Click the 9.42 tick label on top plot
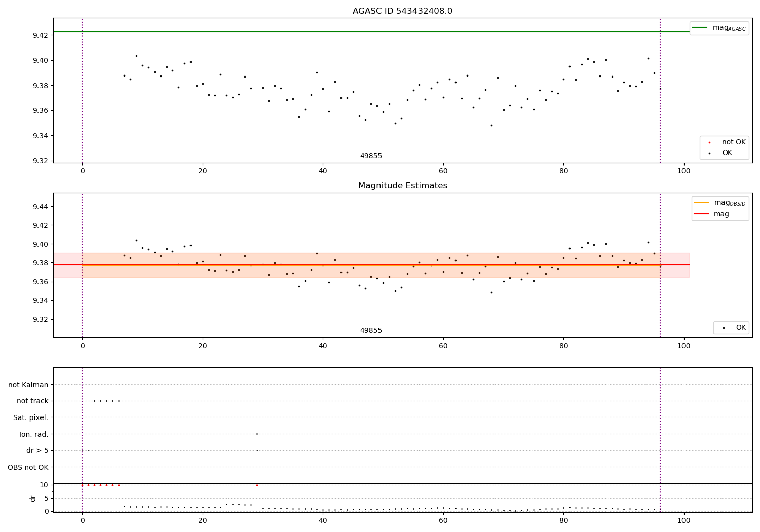Image resolution: width=760 pixels, height=532 pixels. [x=41, y=35]
